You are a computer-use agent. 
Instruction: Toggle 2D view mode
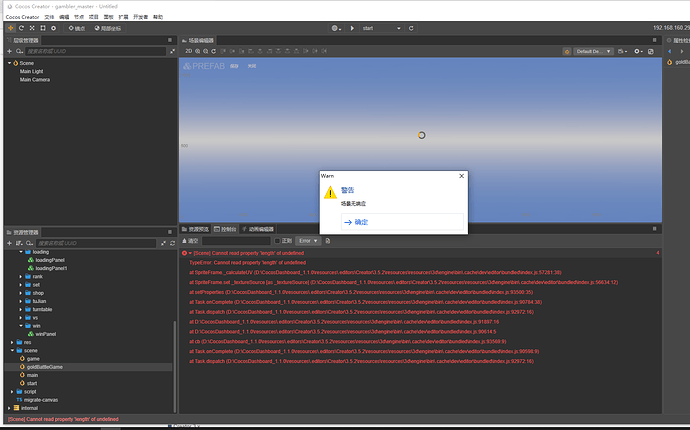point(188,51)
